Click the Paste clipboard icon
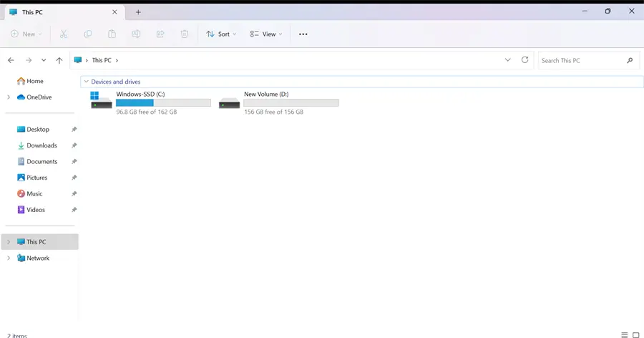This screenshot has height=338, width=644. 112,34
